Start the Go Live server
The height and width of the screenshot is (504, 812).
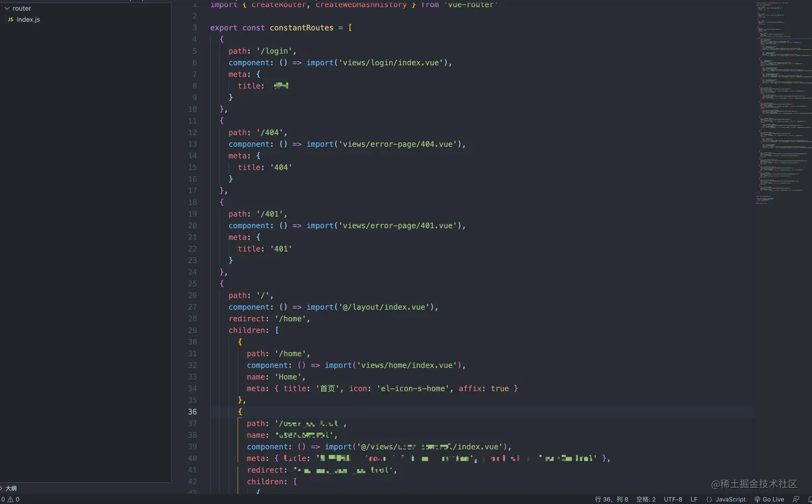[769, 500]
